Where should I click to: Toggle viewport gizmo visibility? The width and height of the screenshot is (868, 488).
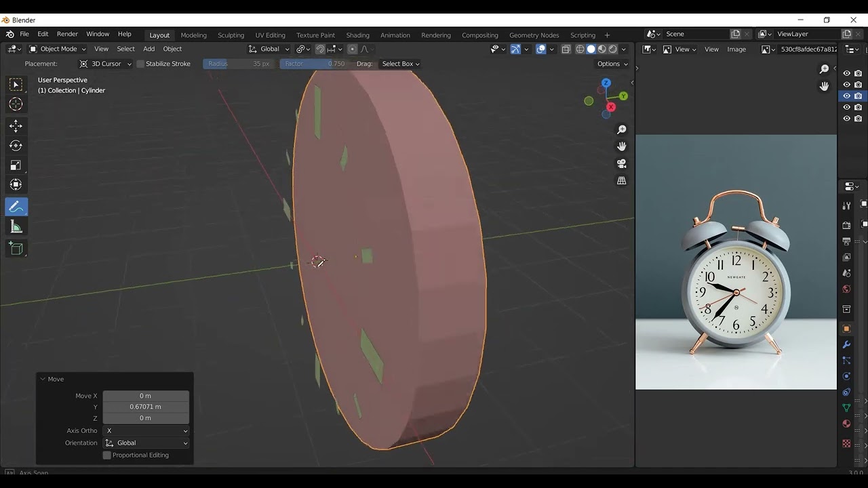(x=515, y=49)
